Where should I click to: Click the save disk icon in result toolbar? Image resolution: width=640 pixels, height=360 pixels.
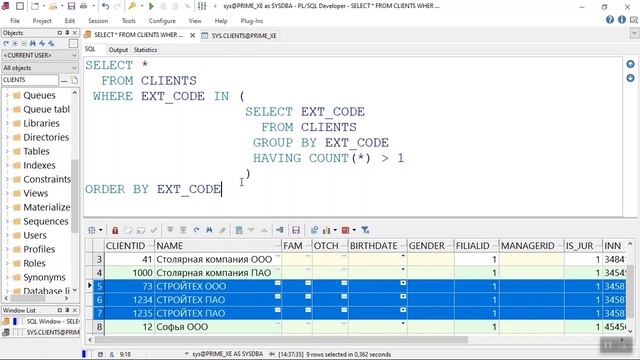click(x=296, y=230)
